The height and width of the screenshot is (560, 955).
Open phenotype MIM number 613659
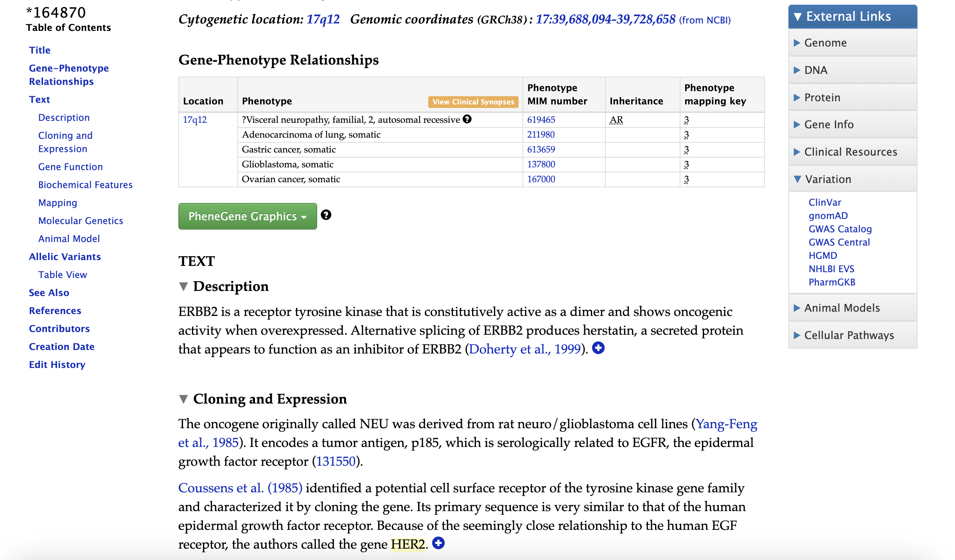pos(541,149)
